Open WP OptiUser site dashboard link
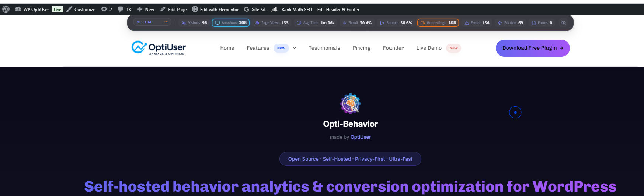The image size is (644, 196). tap(32, 9)
